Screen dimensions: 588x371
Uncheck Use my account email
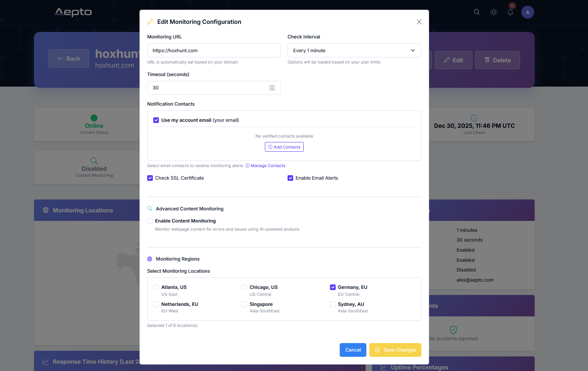(156, 120)
